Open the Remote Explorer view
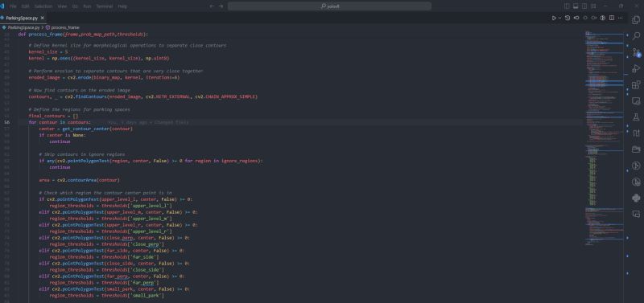The width and height of the screenshot is (644, 303). [x=636, y=100]
